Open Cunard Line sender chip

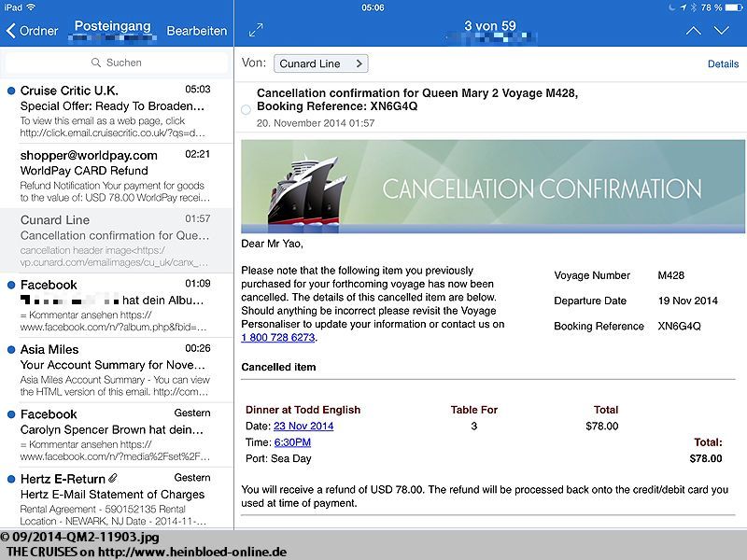tap(320, 63)
